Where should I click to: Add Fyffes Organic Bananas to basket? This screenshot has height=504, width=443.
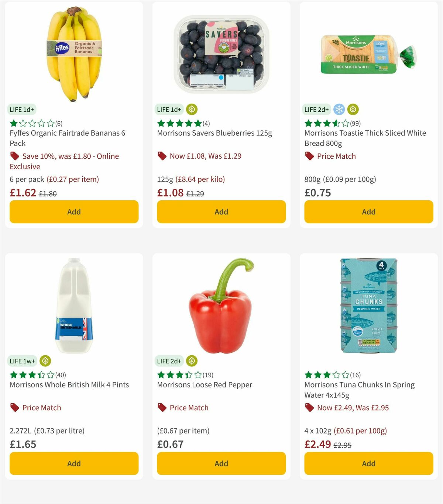tap(73, 212)
